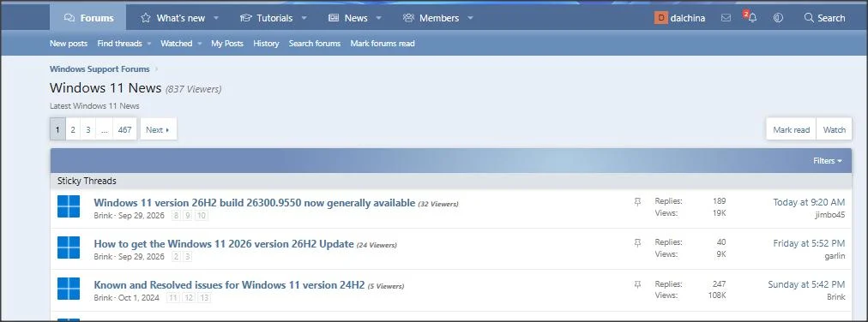Open the alerts bell icon
Image resolution: width=868 pixels, height=322 pixels.
coord(751,18)
